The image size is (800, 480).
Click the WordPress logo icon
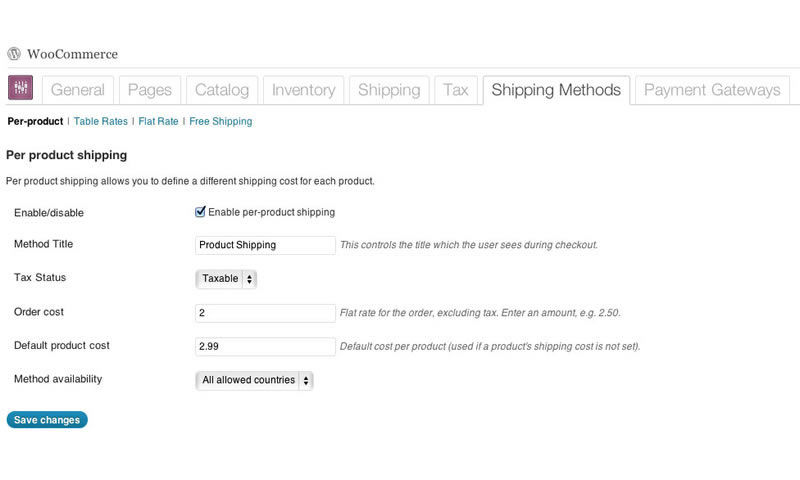[14, 54]
